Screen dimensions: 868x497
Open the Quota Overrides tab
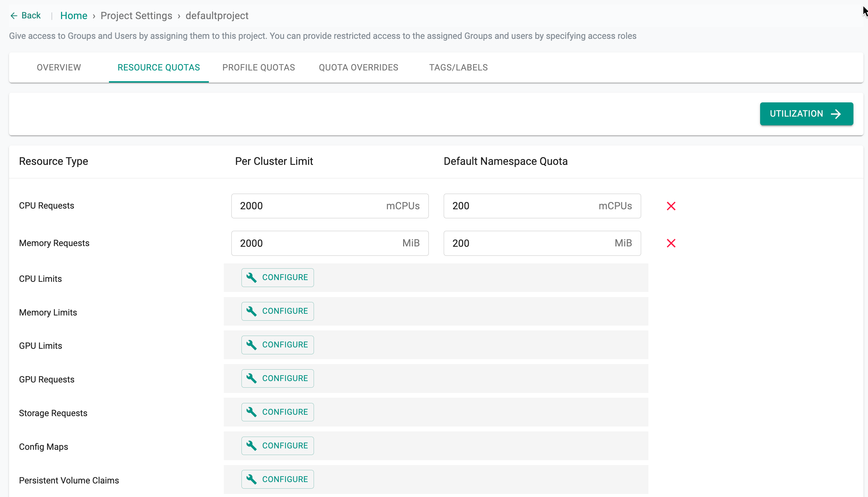pyautogui.click(x=359, y=67)
